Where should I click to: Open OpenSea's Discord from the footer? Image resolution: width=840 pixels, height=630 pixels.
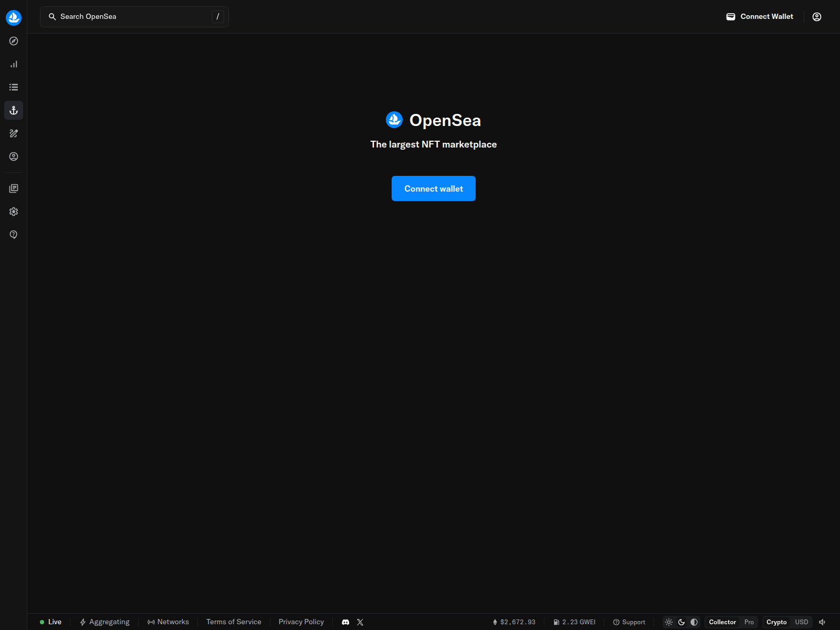345,622
